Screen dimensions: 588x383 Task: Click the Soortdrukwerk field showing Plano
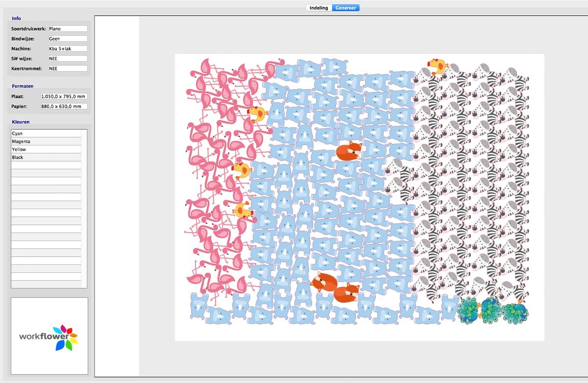point(68,29)
